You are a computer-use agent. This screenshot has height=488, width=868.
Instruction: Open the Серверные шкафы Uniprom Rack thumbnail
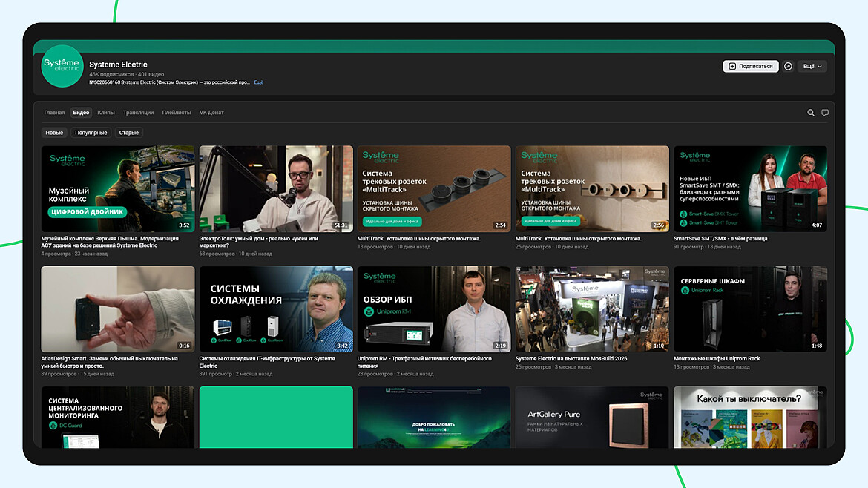coord(750,309)
